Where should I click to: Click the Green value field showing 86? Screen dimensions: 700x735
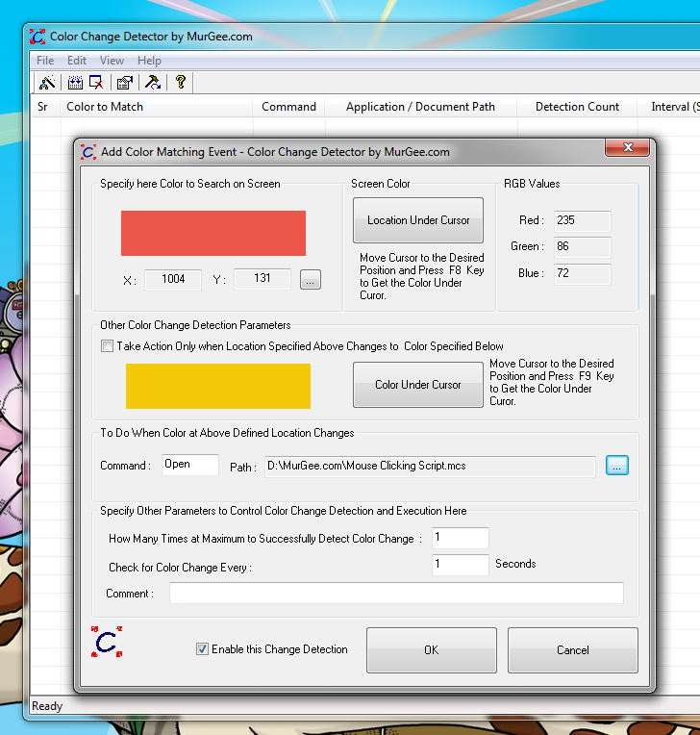point(583,247)
